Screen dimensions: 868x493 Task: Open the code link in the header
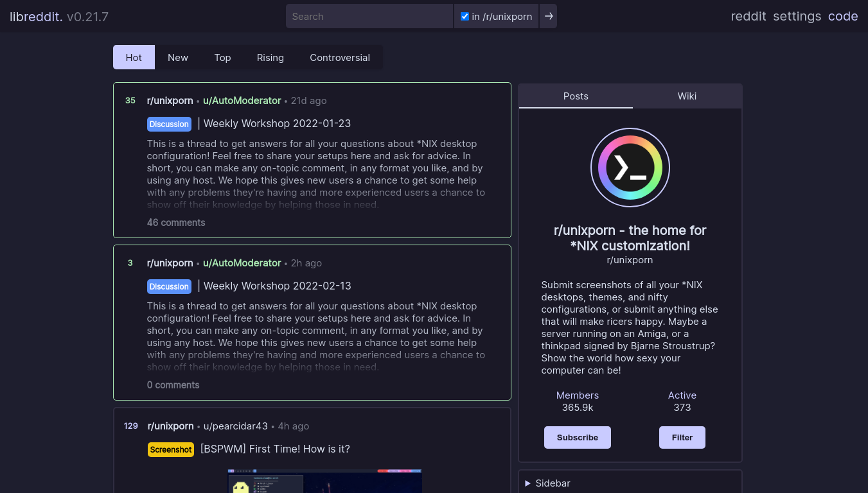pos(843,16)
